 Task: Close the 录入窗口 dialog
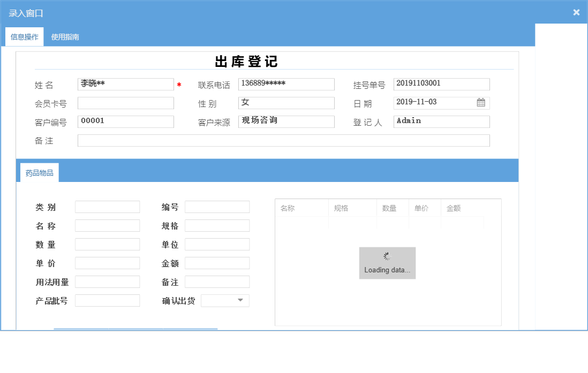pyautogui.click(x=576, y=12)
